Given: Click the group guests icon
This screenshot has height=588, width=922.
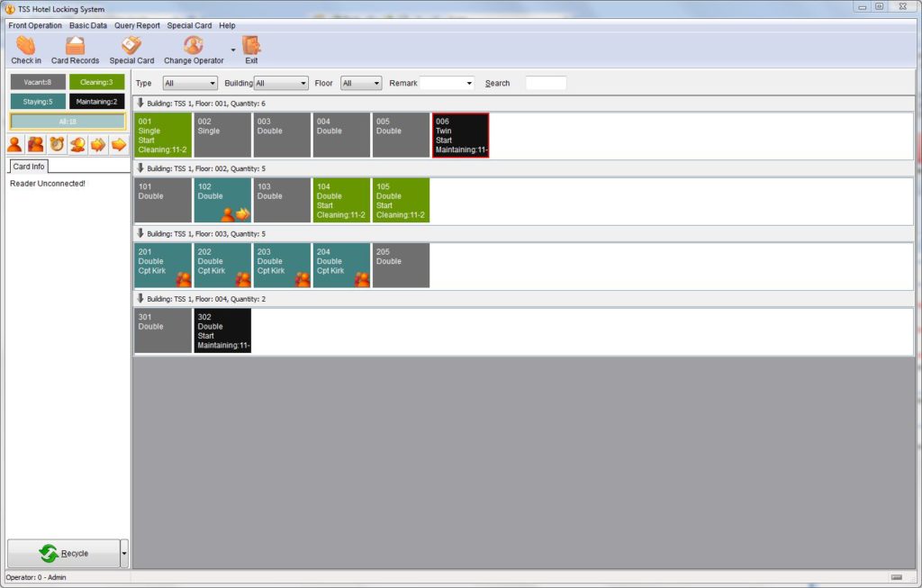Looking at the screenshot, I should click(35, 145).
